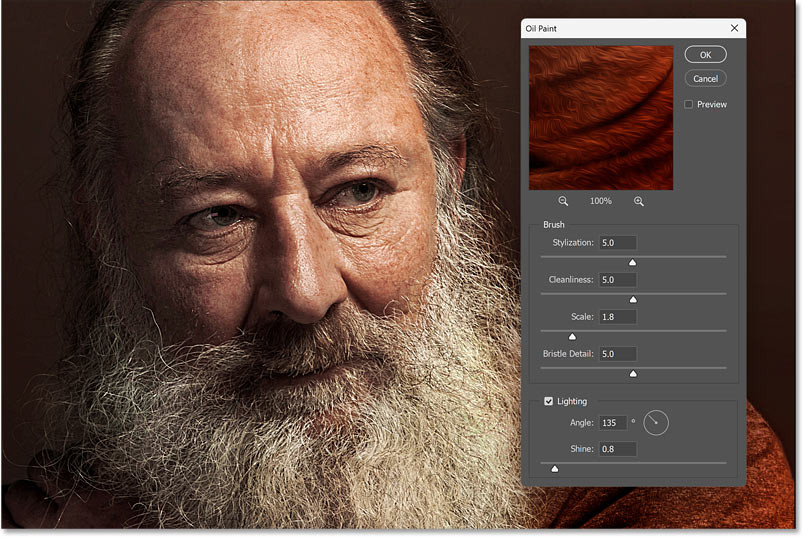Image resolution: width=804 pixels, height=538 pixels.
Task: Click the Shine value field
Action: 617,449
